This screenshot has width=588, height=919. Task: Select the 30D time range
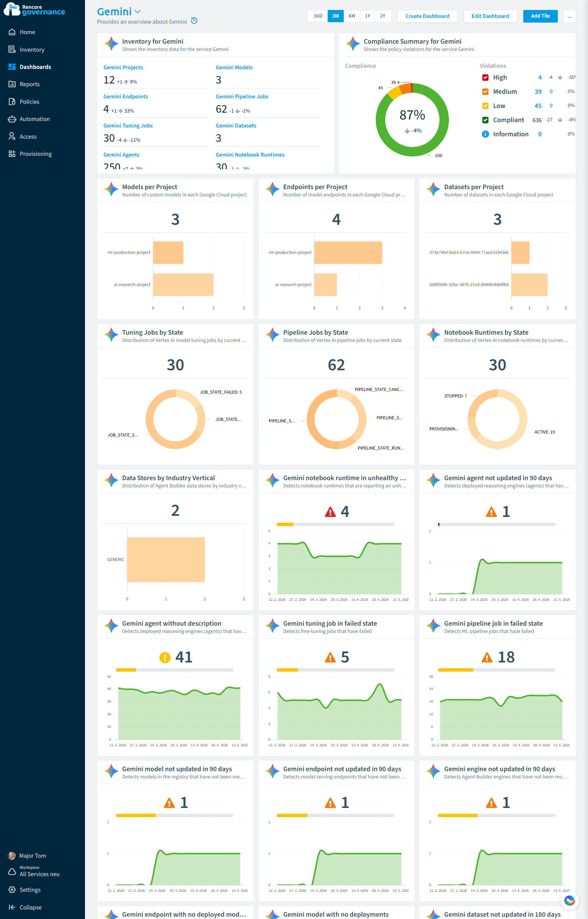click(x=318, y=16)
